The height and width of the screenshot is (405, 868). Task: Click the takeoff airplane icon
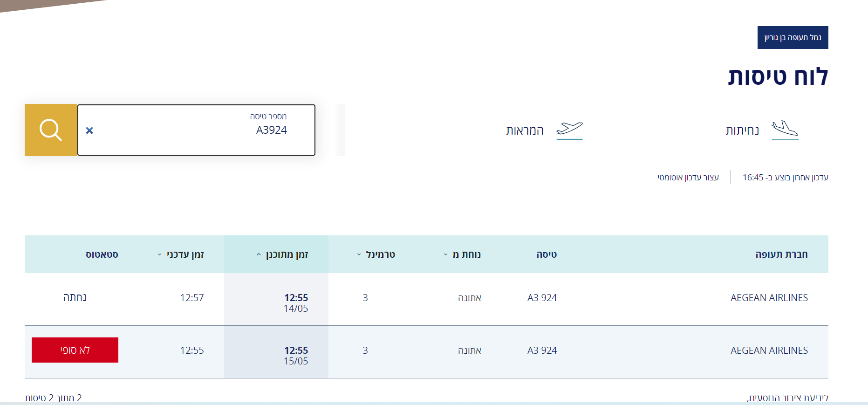click(569, 129)
